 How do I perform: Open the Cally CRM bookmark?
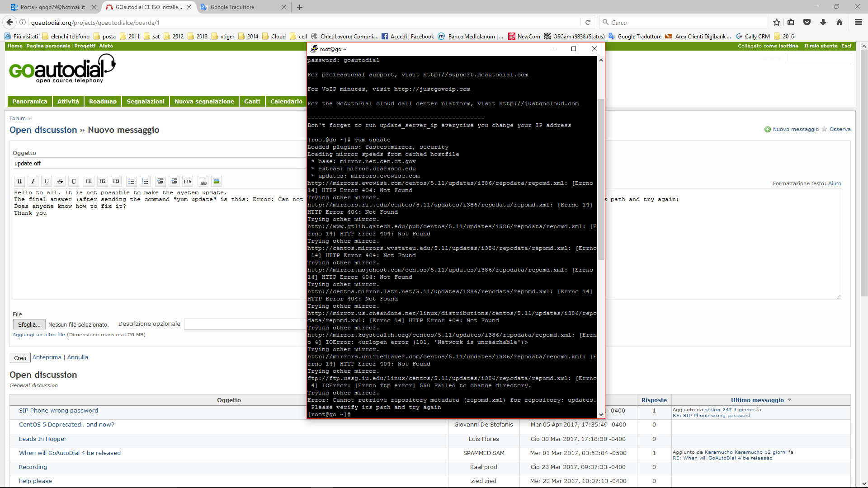click(x=753, y=36)
